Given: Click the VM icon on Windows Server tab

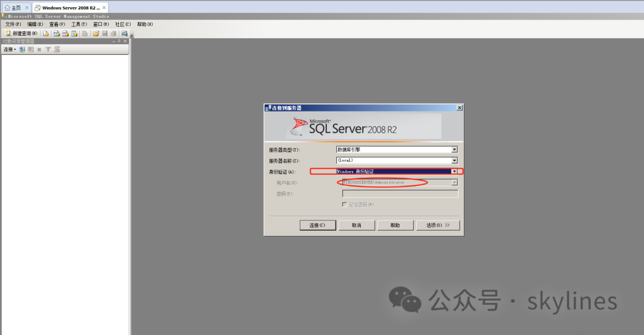Looking at the screenshot, I should [x=38, y=8].
